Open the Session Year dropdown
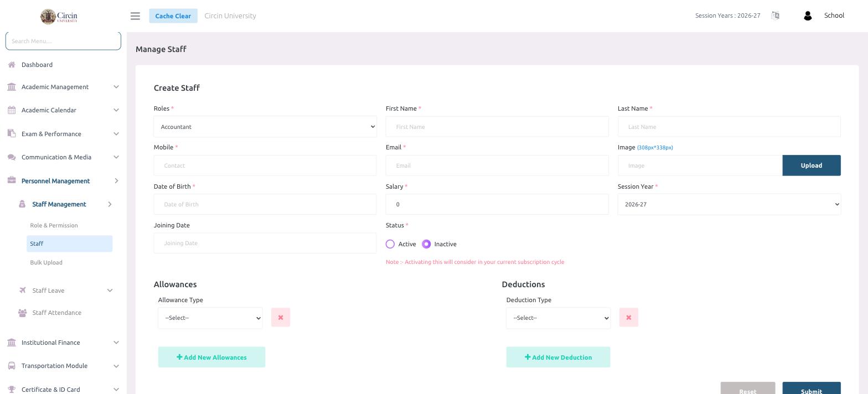Image resolution: width=868 pixels, height=394 pixels. click(x=729, y=204)
